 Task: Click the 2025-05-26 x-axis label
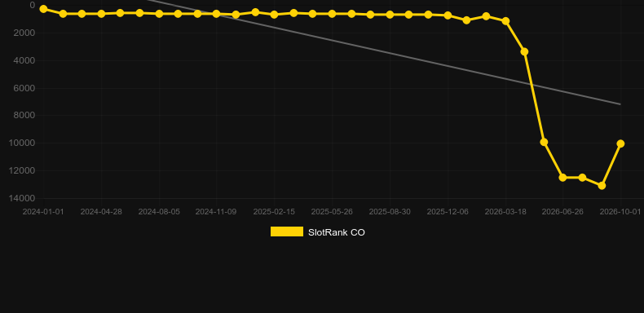[332, 212]
